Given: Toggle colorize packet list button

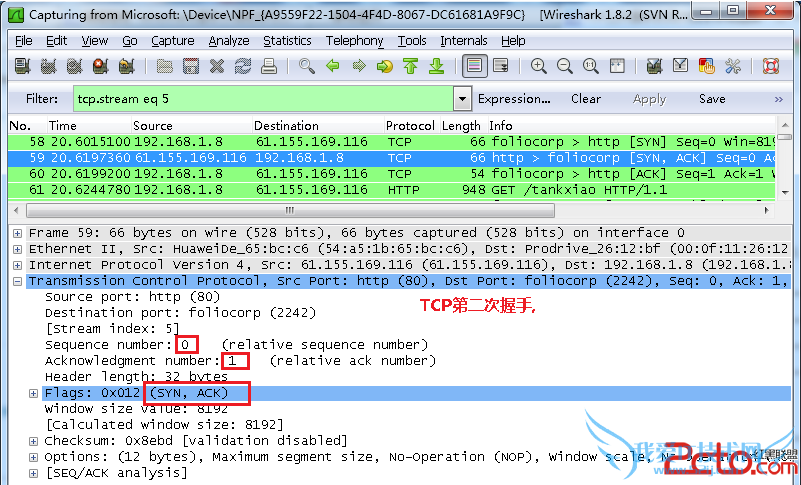Looking at the screenshot, I should (475, 66).
